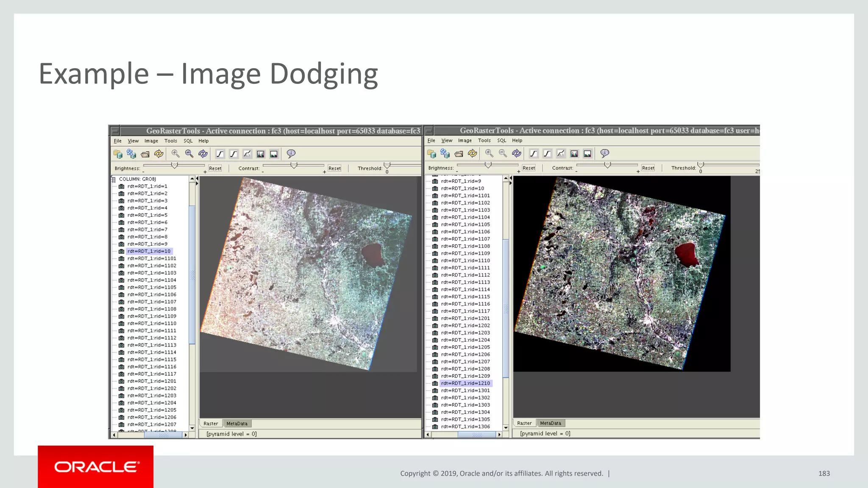Collapse the COLUMN: GROBJ tree node
The width and height of the screenshot is (868, 488).
tap(114, 179)
